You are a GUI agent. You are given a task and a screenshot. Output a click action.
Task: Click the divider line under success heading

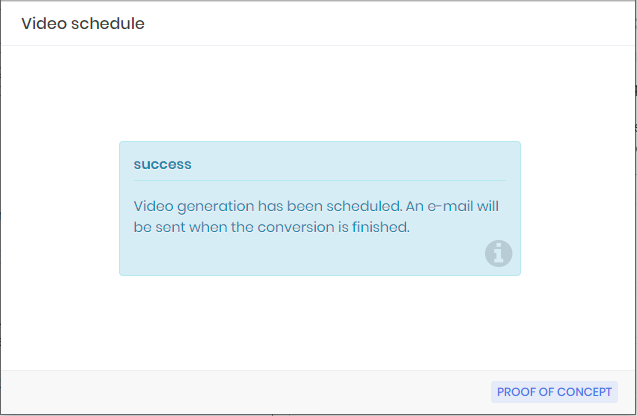320,180
